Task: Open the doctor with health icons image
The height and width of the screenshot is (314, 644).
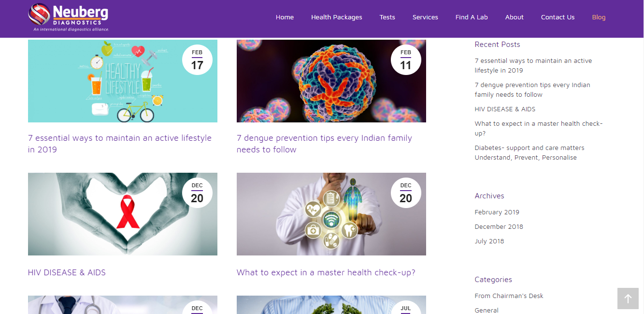Action: 331,214
